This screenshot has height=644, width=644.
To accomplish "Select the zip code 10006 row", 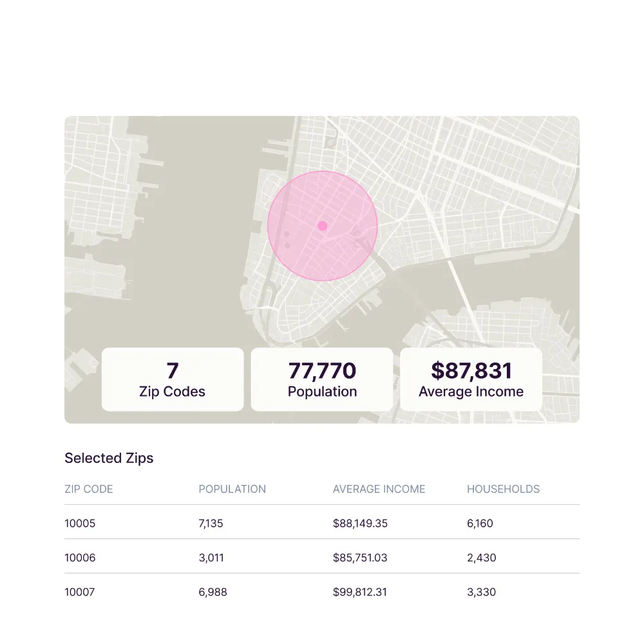I will 80,558.
